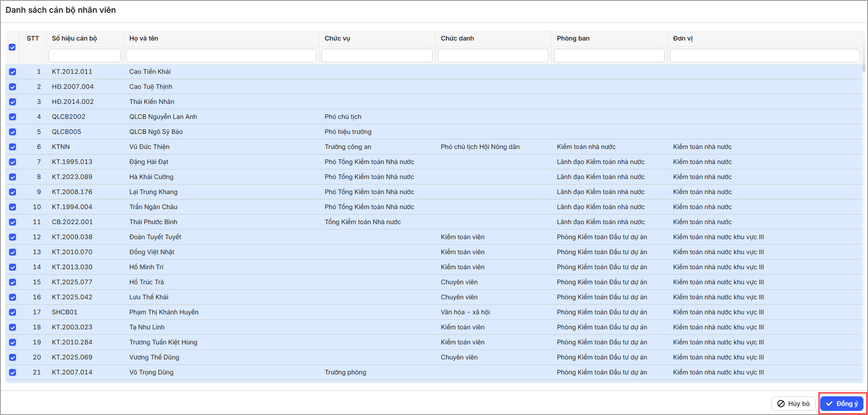Viewport: 868px width, 415px height.
Task: Sort by the Phòng ban column header
Action: coord(573,38)
